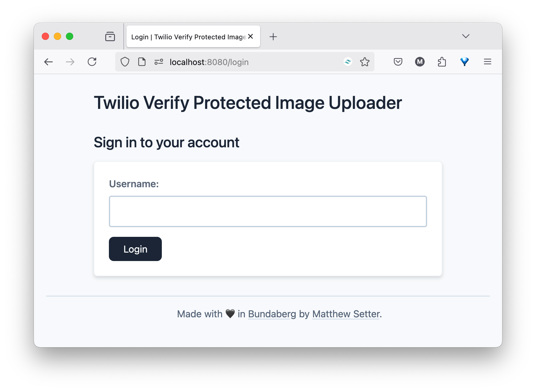This screenshot has width=536, height=392.
Task: Open the tracking protection shield
Action: click(125, 62)
